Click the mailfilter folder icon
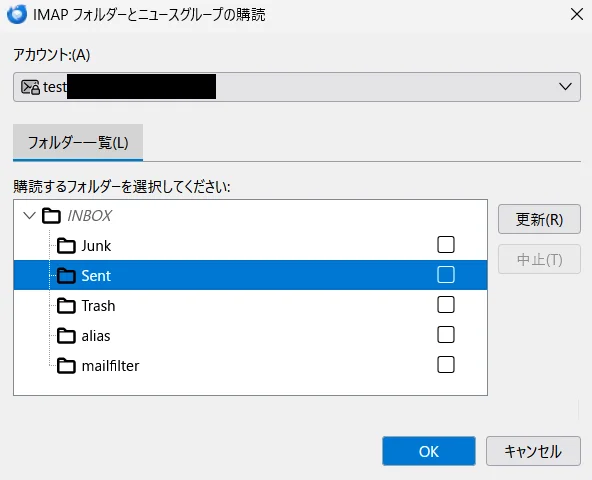The height and width of the screenshot is (480, 592). click(x=66, y=366)
